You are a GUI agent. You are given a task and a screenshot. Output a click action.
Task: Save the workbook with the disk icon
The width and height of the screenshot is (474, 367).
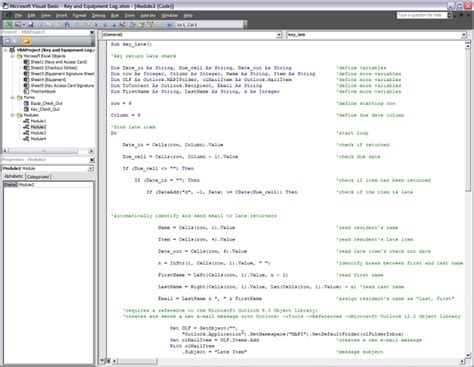click(x=31, y=25)
